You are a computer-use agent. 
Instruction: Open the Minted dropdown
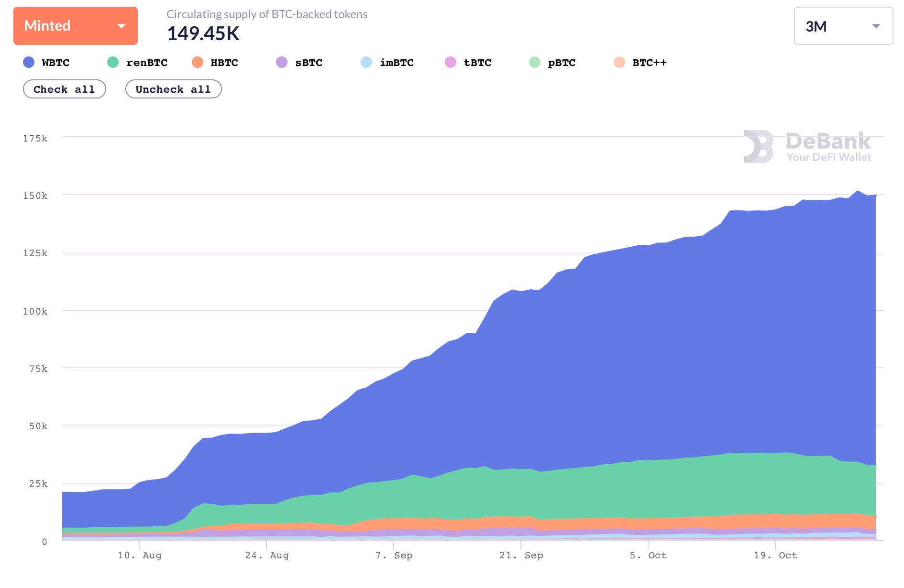(x=76, y=26)
